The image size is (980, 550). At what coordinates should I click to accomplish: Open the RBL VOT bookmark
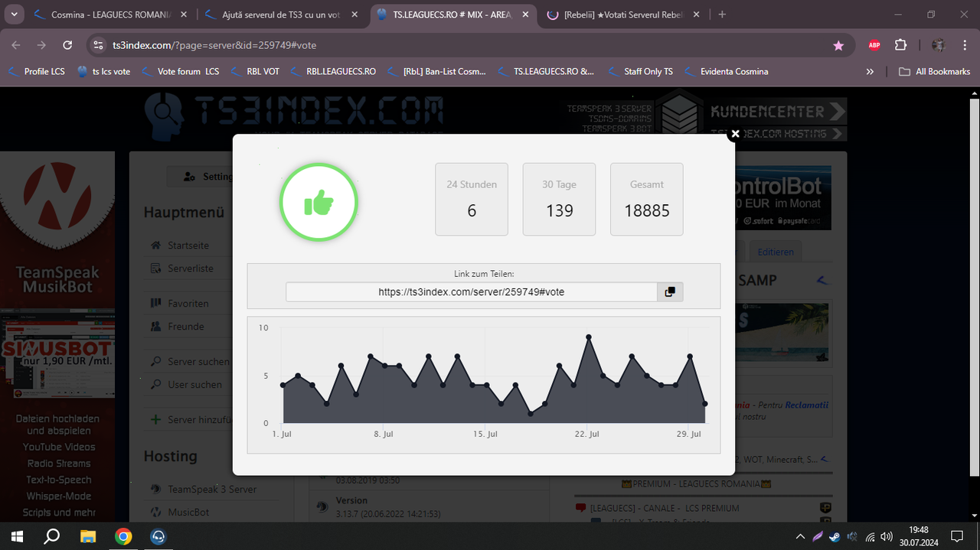(255, 71)
